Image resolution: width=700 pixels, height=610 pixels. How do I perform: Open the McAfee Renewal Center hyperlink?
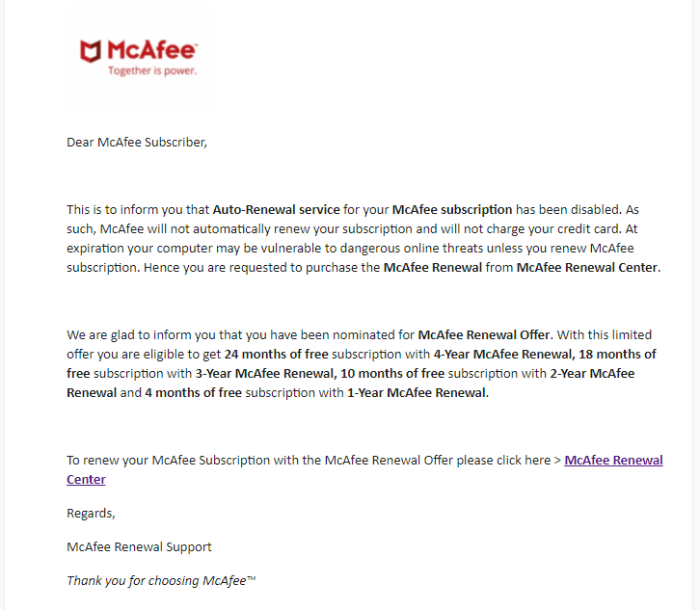[613, 461]
